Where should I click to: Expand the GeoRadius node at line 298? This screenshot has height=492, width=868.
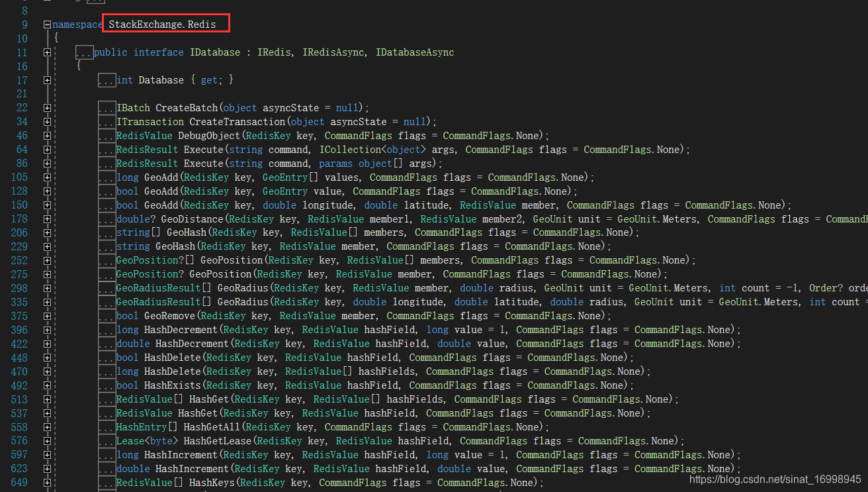pos(48,287)
